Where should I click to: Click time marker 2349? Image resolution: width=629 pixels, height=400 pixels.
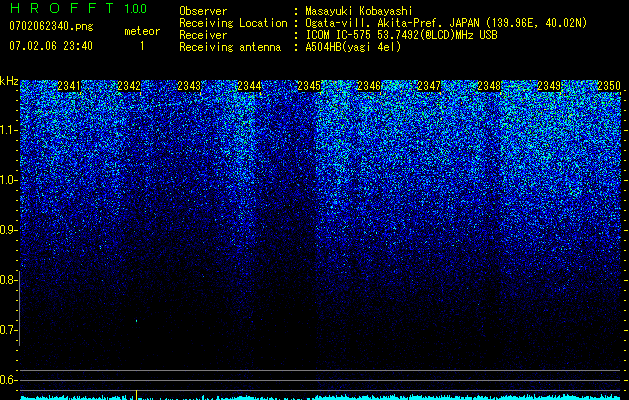tap(549, 86)
